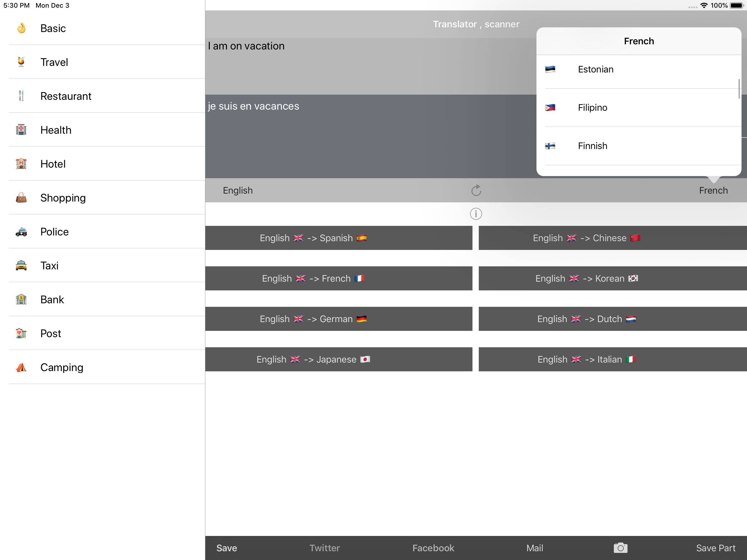Tap the Camping tent icon
Screen dimensions: 747x560
21,367
